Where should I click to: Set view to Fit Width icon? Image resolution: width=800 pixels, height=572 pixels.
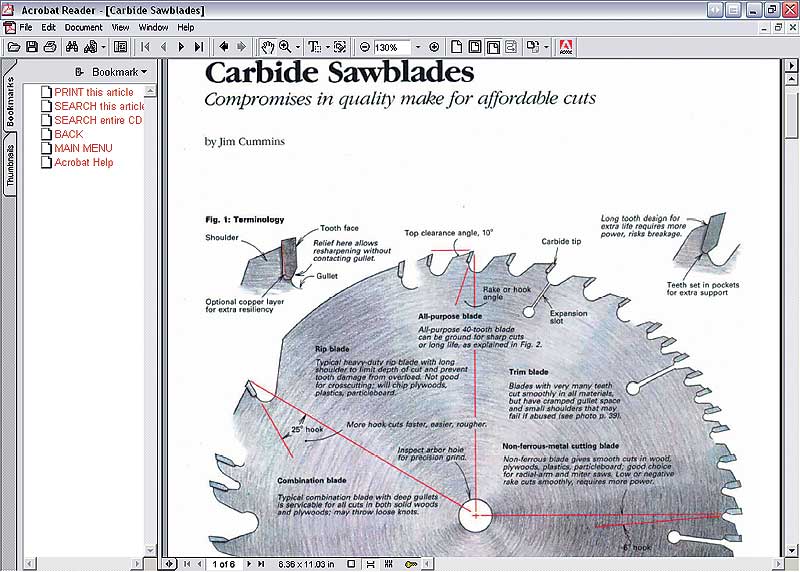(493, 47)
